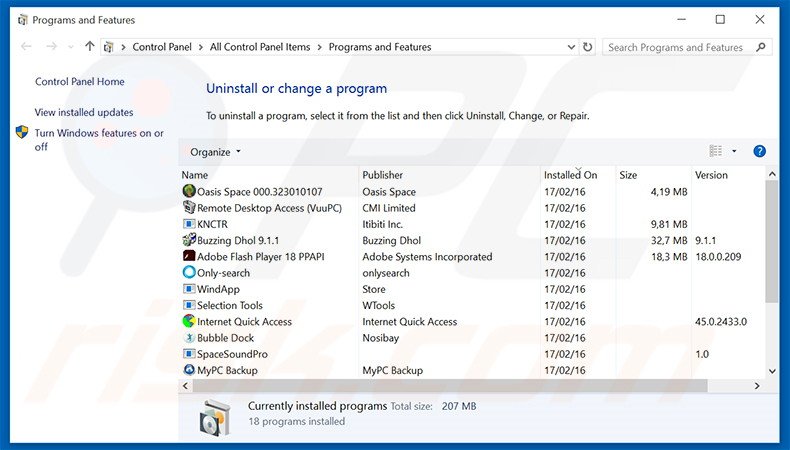The width and height of the screenshot is (790, 450).
Task: Click the 18.0.0.209 version value
Action: coord(718,256)
